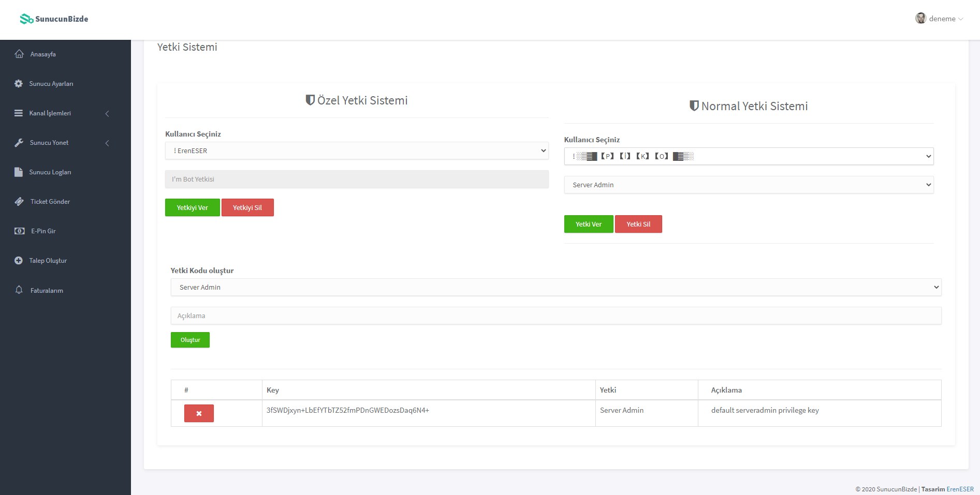Click the E-Pin Gir money icon

tap(19, 231)
